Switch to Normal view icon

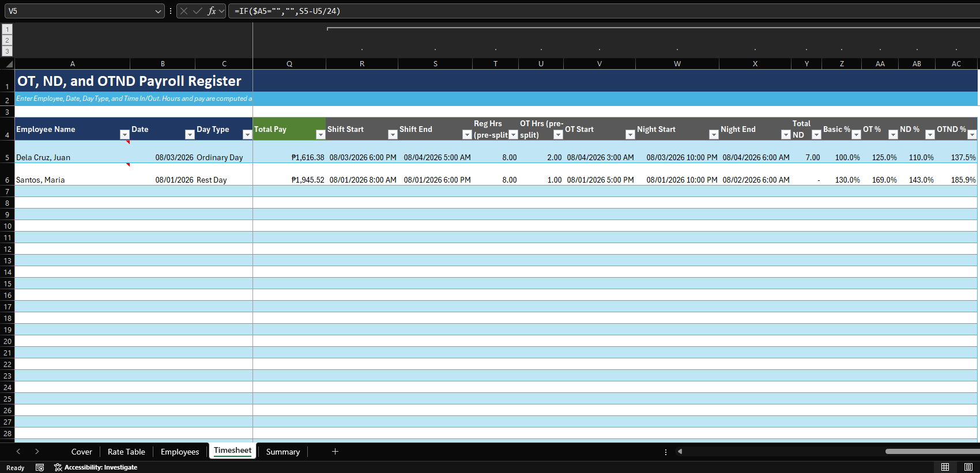(x=945, y=467)
